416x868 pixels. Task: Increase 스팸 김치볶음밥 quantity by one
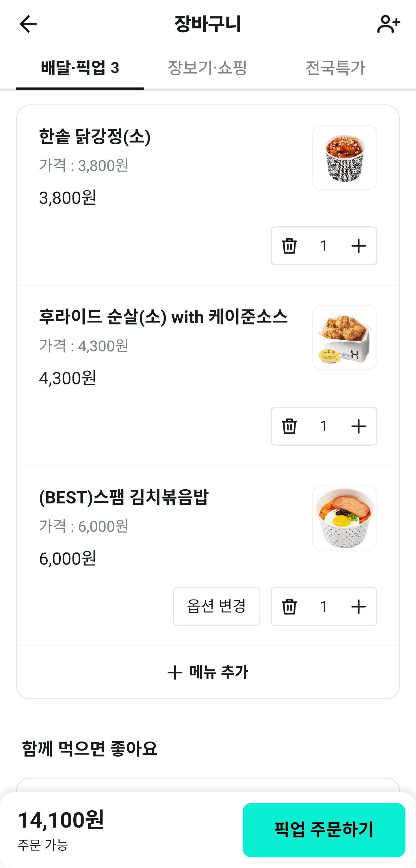[358, 606]
